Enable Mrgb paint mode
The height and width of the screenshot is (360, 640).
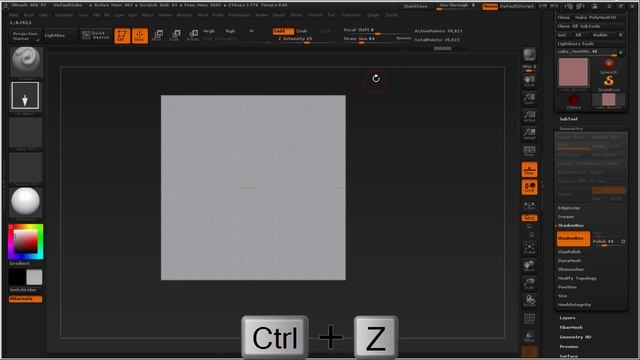(209, 31)
